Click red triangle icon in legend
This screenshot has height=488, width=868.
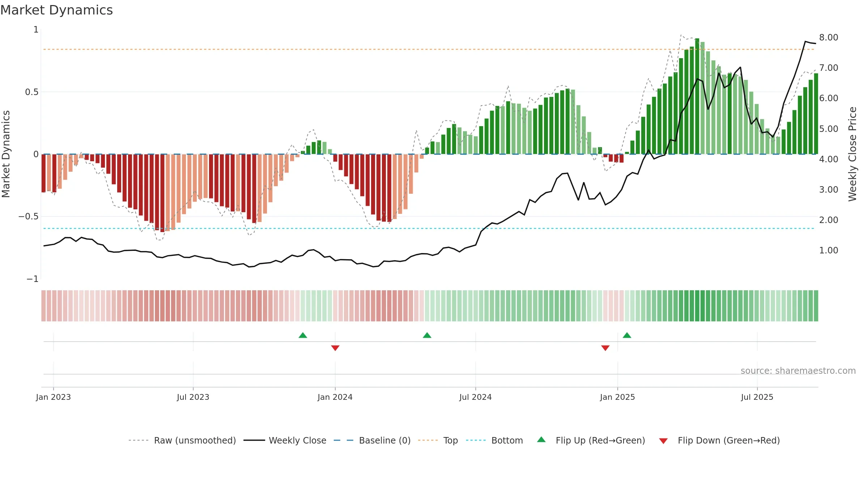663,441
